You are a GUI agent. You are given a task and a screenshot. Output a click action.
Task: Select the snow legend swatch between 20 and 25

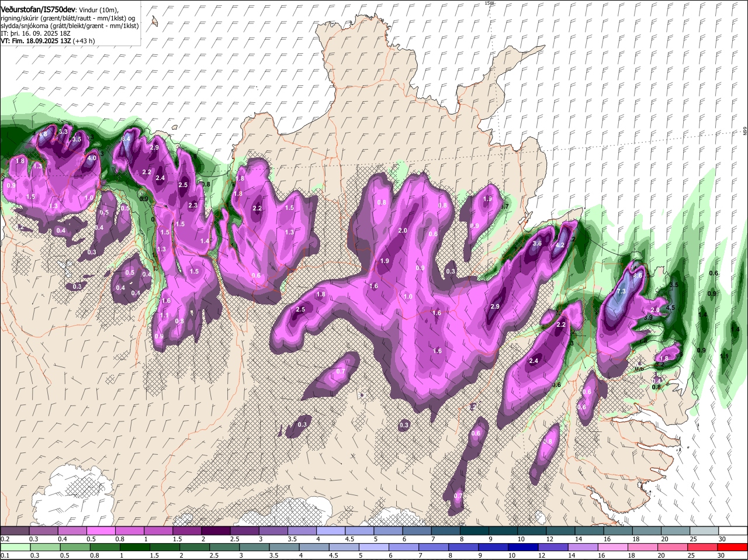coord(676,530)
